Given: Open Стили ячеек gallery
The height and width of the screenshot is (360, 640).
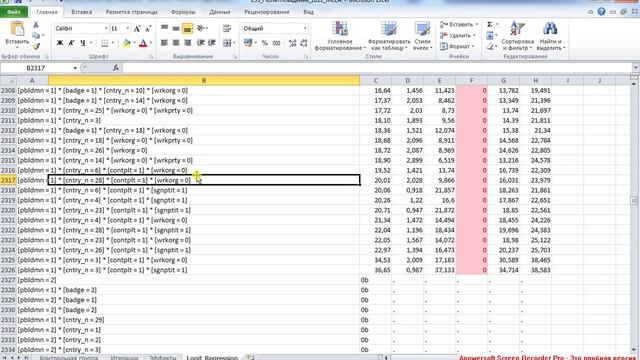Looking at the screenshot, I should [422, 36].
